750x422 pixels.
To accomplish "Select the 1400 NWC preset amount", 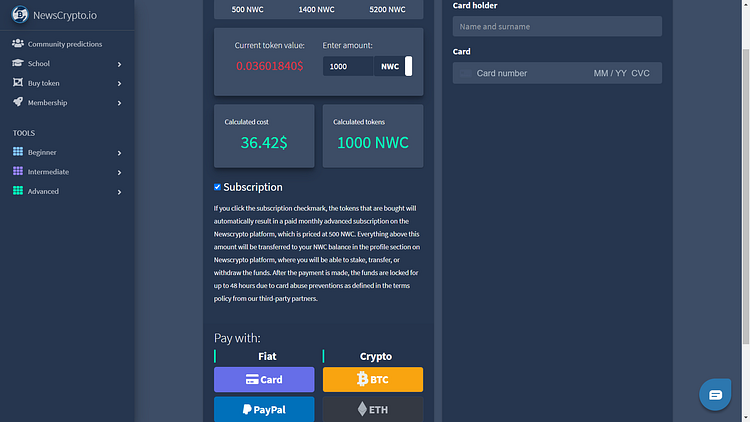I will point(316,10).
